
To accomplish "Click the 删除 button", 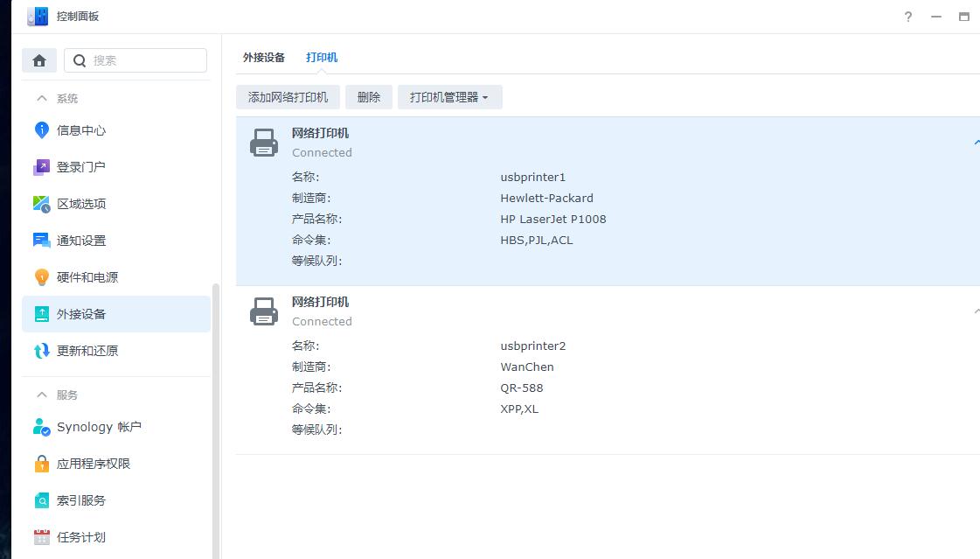I will [368, 97].
